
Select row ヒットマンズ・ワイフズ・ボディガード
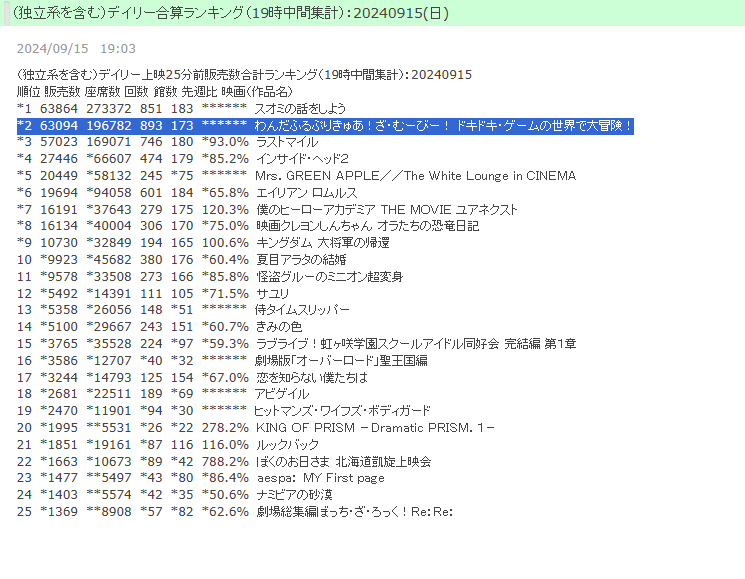(x=224, y=411)
